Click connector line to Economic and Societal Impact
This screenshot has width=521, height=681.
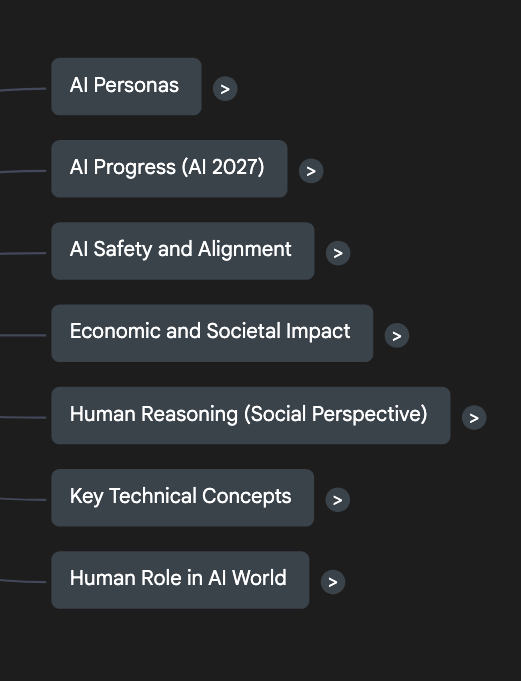[x=23, y=335]
